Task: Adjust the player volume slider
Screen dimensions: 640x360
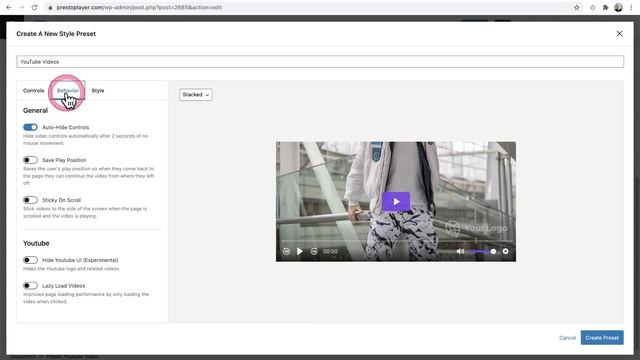Action: point(482,251)
